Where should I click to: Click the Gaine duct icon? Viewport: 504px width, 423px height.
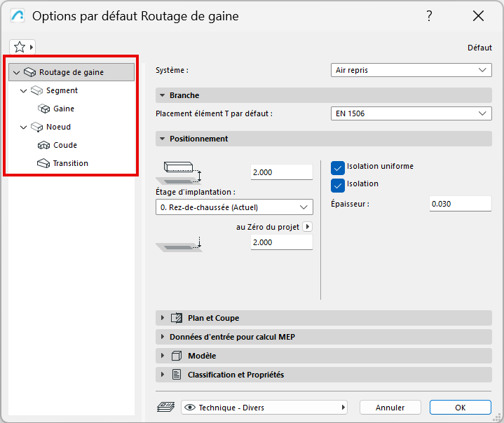pyautogui.click(x=43, y=109)
